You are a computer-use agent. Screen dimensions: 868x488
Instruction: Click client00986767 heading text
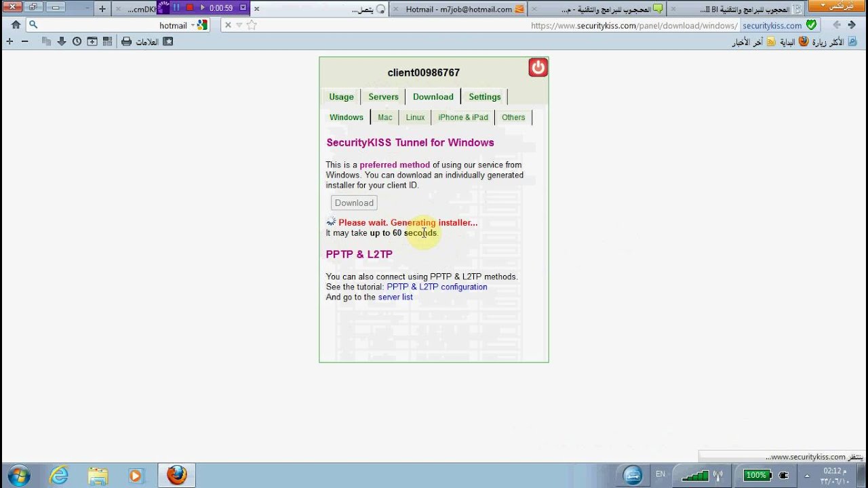(424, 73)
